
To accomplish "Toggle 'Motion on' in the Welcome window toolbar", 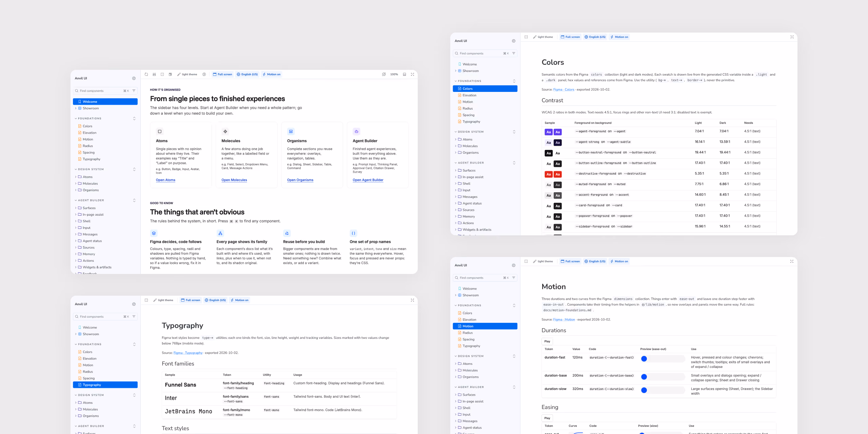I will [x=272, y=74].
